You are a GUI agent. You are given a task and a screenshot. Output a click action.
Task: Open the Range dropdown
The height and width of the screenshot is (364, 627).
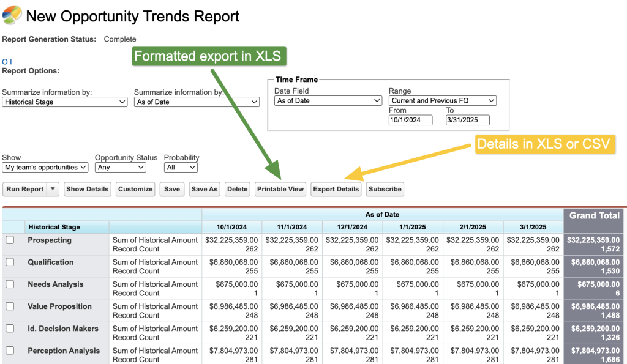(x=443, y=101)
